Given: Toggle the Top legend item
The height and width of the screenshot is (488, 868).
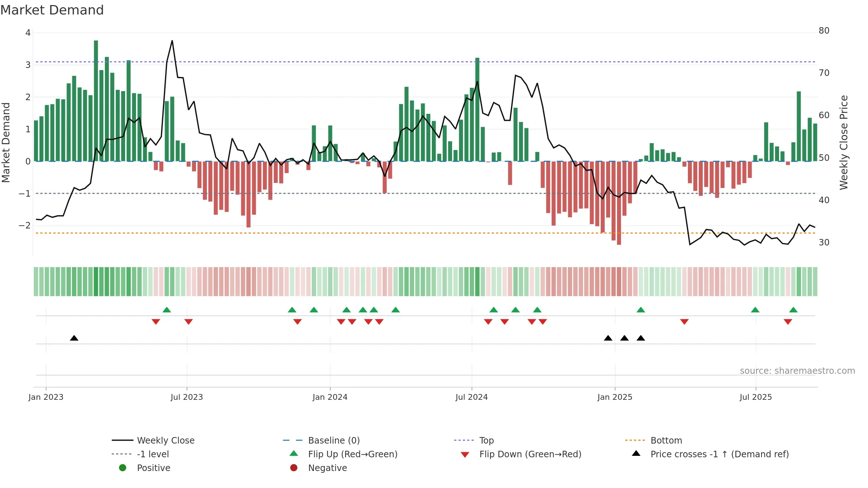Looking at the screenshot, I should pyautogui.click(x=474, y=440).
